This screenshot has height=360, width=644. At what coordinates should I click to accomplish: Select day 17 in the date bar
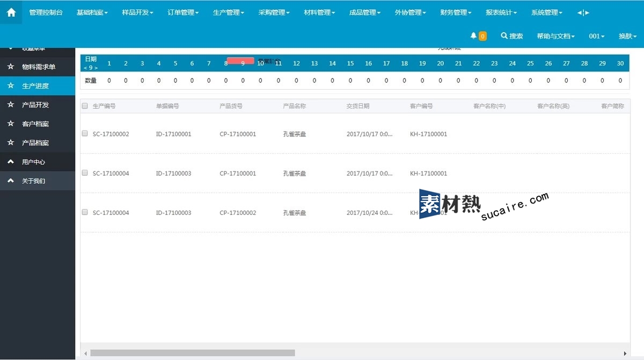pos(386,63)
